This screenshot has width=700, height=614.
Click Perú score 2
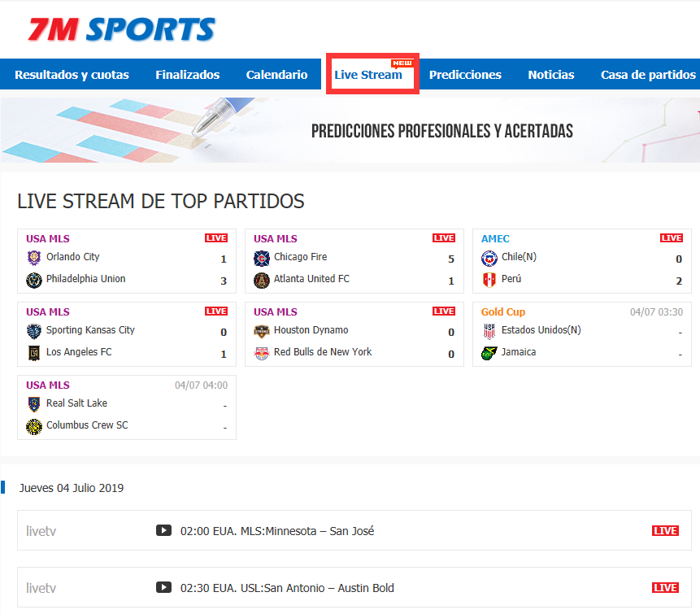[679, 281]
